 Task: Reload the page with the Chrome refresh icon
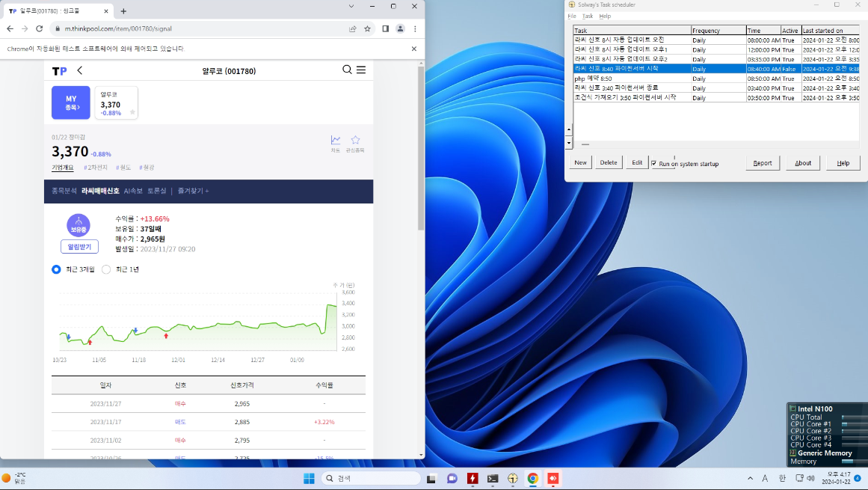tap(40, 28)
